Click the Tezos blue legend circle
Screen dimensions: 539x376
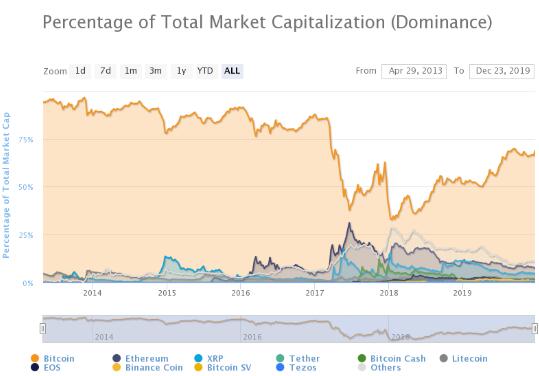(x=280, y=367)
